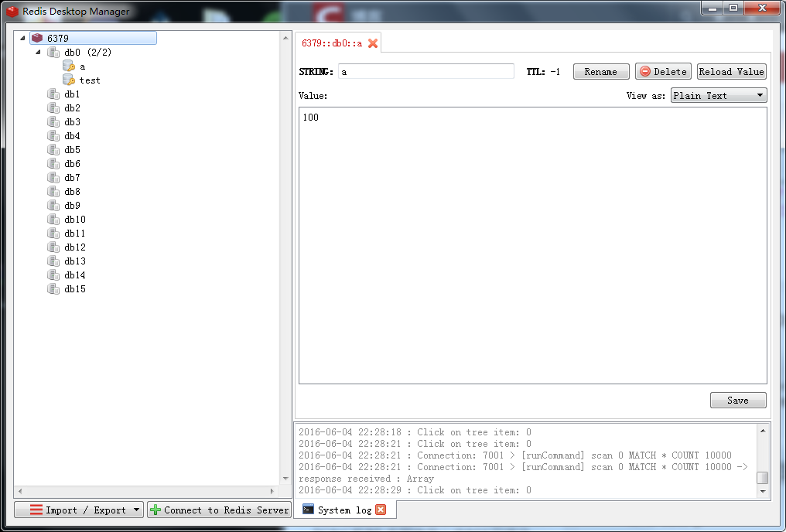Collapse the 6379 connection tree node
786x532 pixels.
point(22,38)
